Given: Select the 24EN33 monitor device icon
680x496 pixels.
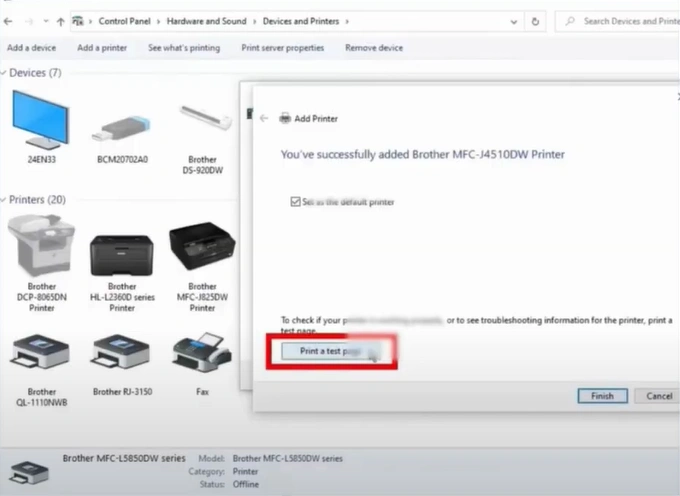Looking at the screenshot, I should [x=41, y=119].
